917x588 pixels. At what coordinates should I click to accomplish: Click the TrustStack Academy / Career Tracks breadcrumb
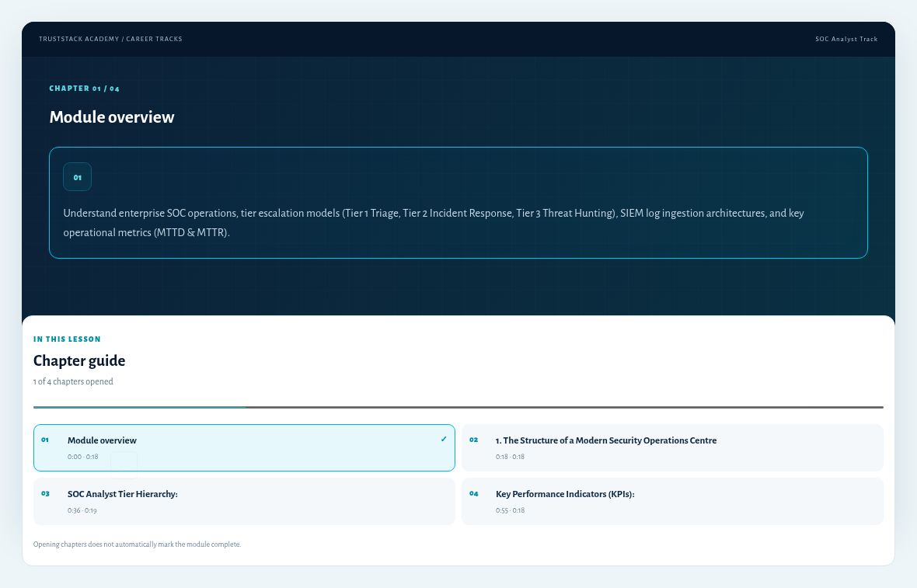110,39
